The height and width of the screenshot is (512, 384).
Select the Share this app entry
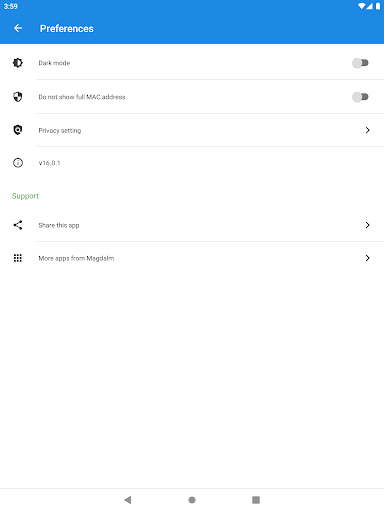192,225
